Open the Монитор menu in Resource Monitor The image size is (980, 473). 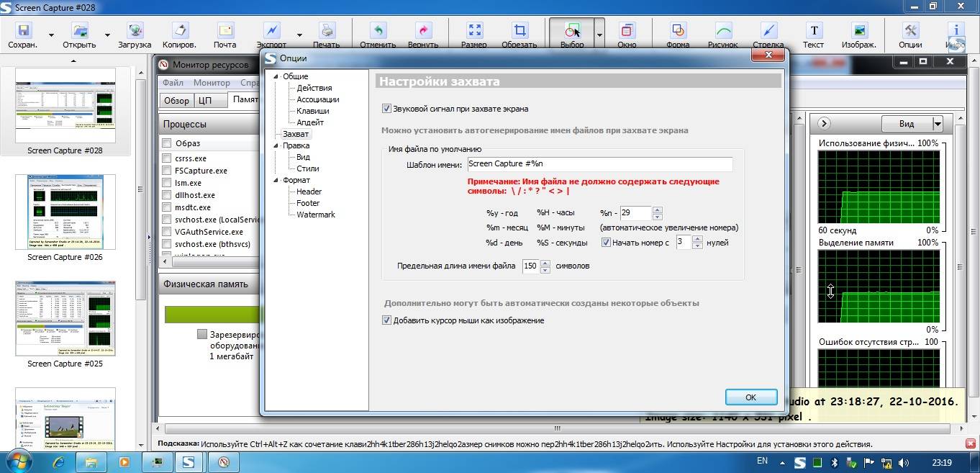(x=212, y=83)
